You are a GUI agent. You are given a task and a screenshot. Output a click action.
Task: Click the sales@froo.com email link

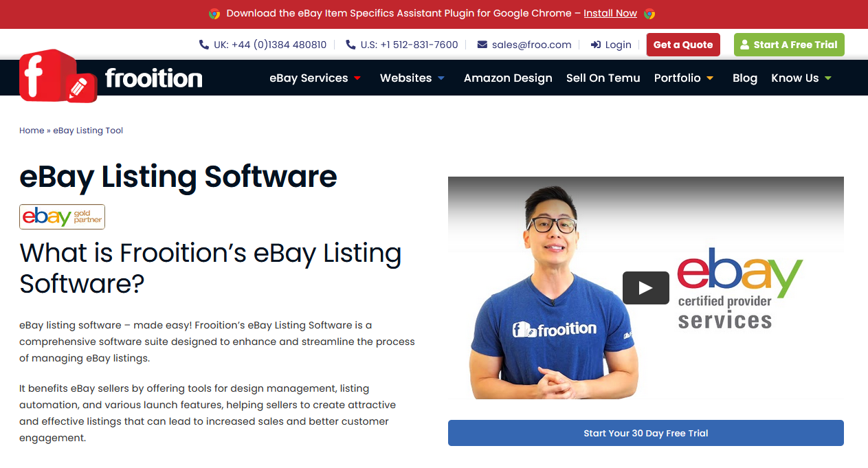532,45
